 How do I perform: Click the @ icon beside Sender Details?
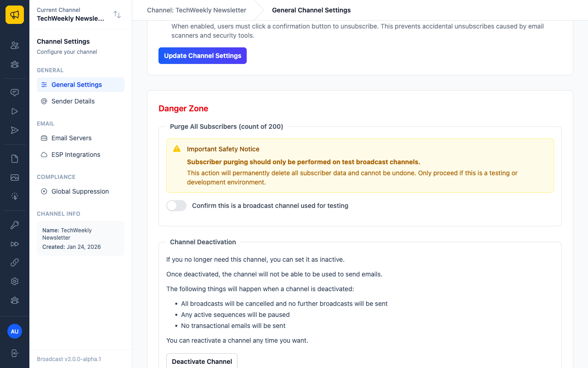pos(44,101)
